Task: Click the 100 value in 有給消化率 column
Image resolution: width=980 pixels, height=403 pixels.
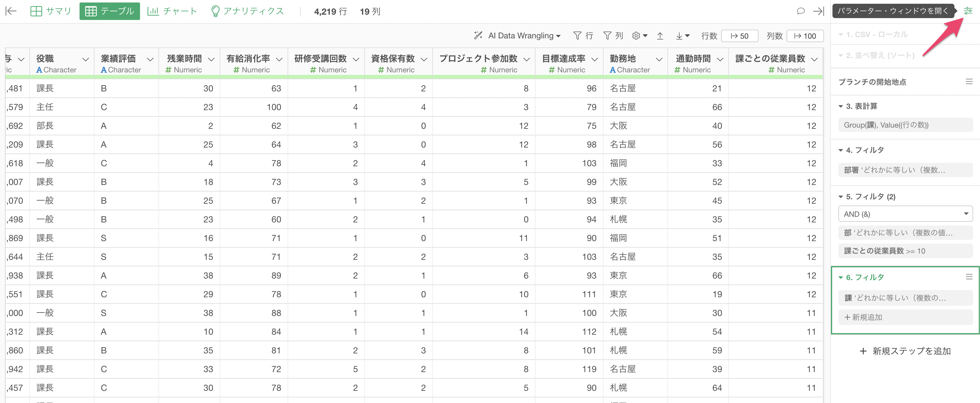Action: coord(274,107)
